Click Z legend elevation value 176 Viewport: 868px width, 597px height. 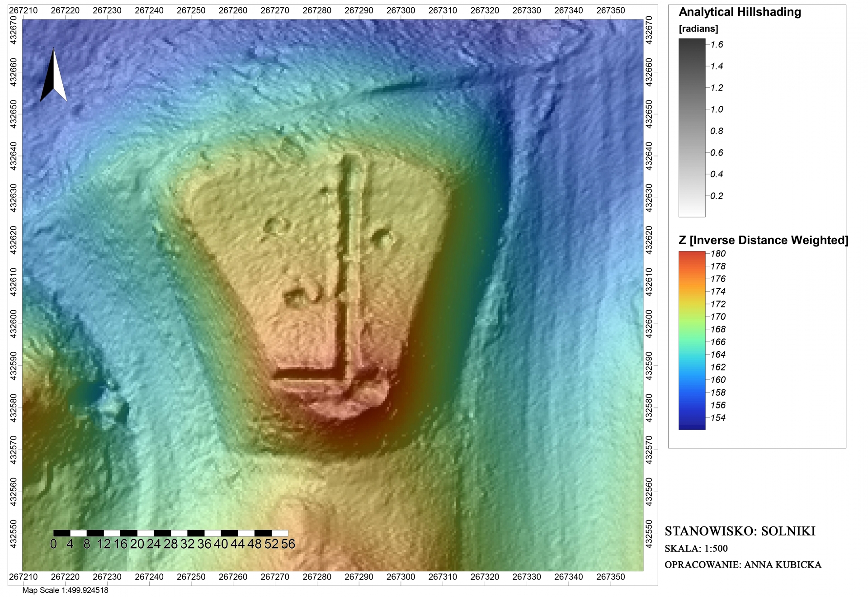(718, 279)
